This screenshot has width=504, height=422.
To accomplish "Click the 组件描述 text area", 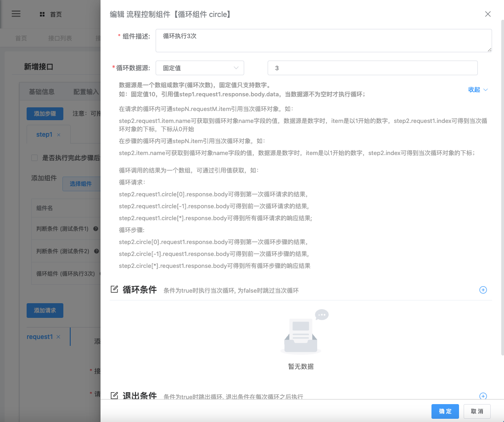I will 323,41.
